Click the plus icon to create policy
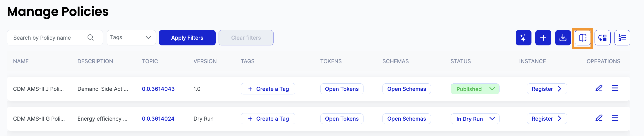The image size is (644, 136). point(543,38)
